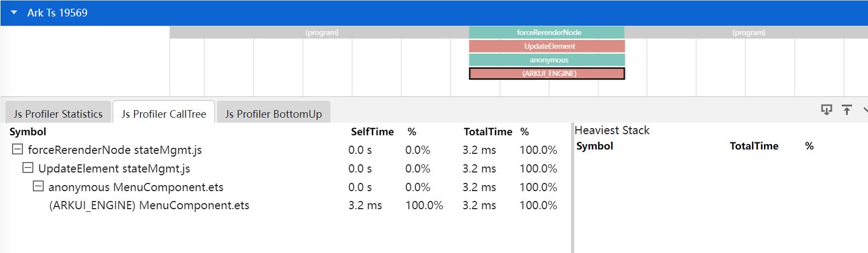Image resolution: width=868 pixels, height=253 pixels.
Task: Collapse the anonymous MenuComponent.ets node
Action: click(38, 187)
